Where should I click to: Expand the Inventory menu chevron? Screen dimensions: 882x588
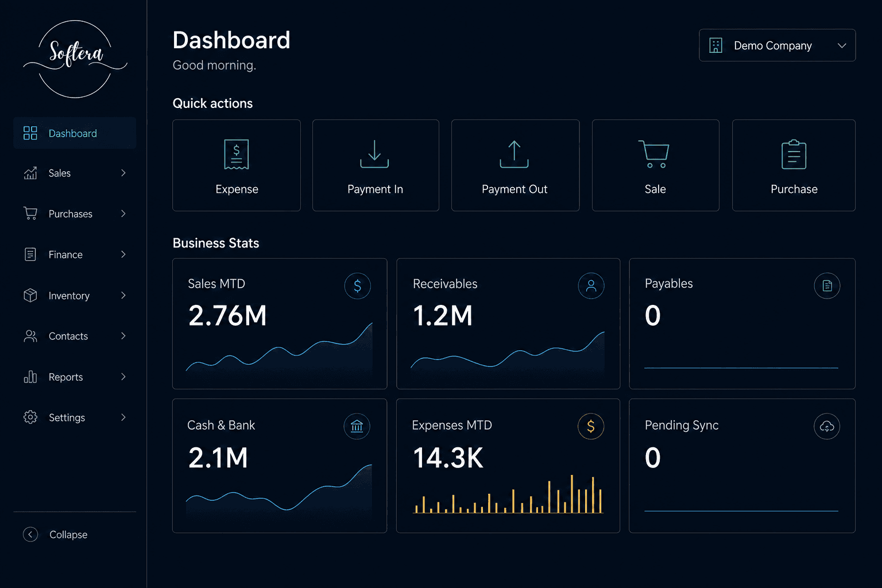[123, 295]
